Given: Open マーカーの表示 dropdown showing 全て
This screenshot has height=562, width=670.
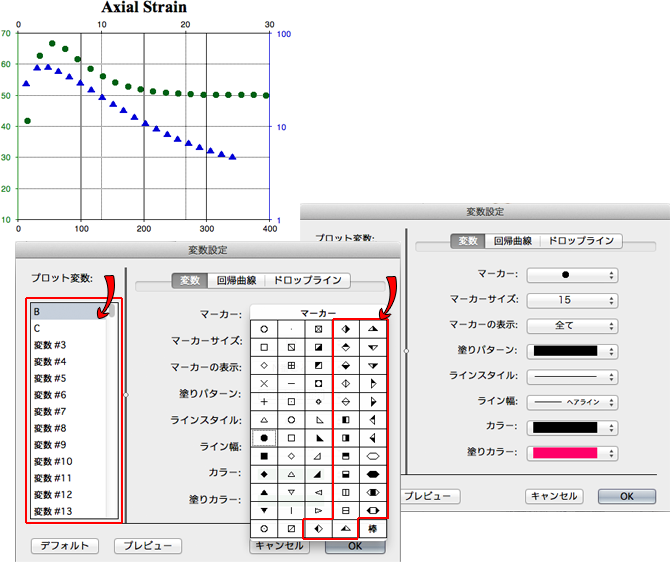Looking at the screenshot, I should point(572,326).
